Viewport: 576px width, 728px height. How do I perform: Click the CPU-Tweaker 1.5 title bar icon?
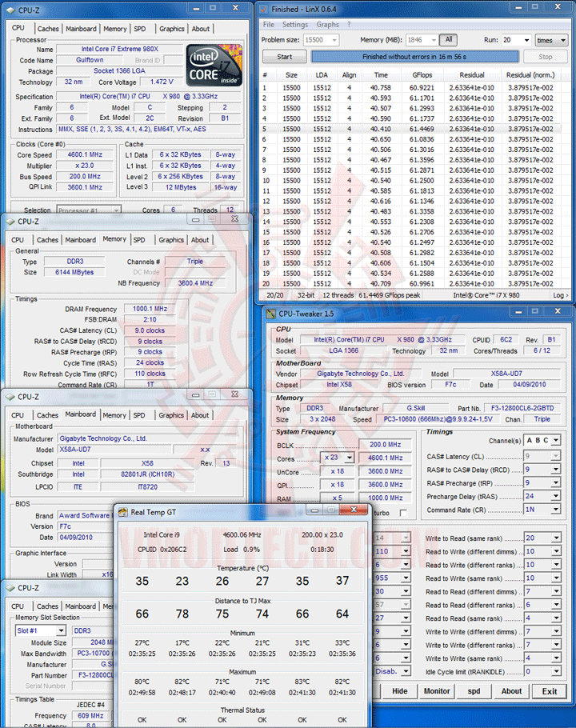point(270,314)
